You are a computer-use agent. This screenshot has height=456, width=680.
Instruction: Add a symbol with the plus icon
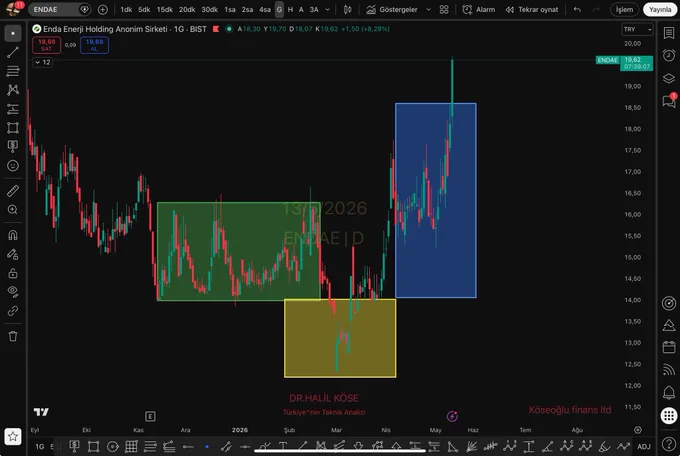[103, 10]
